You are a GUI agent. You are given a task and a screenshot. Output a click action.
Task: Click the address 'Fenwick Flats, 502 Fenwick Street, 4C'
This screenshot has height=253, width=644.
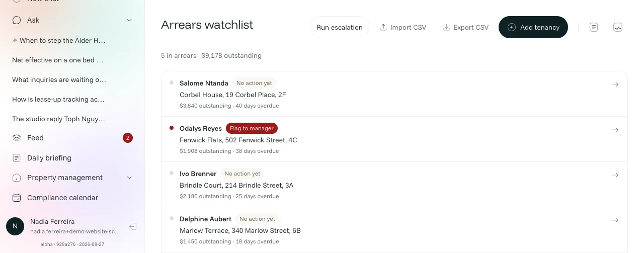pos(238,140)
